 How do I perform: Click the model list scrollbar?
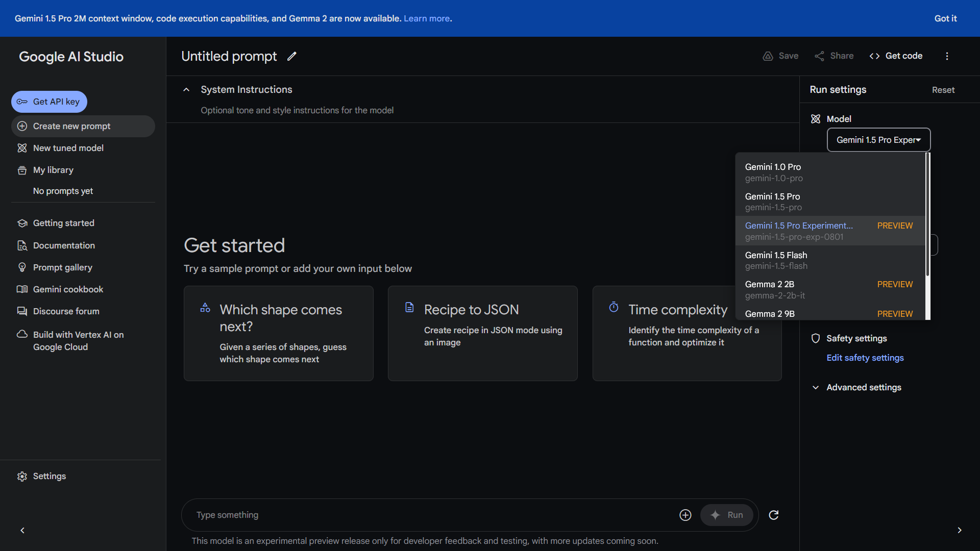click(928, 214)
